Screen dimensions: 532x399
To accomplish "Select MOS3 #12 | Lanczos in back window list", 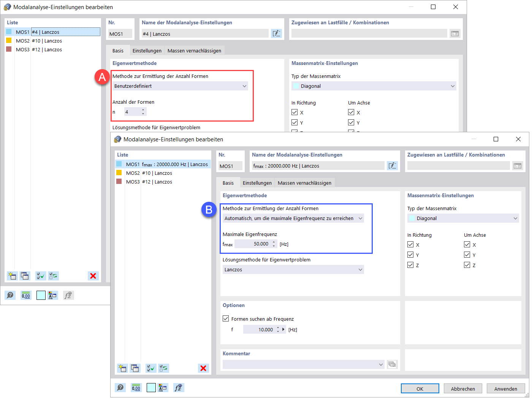I will pyautogui.click(x=53, y=49).
